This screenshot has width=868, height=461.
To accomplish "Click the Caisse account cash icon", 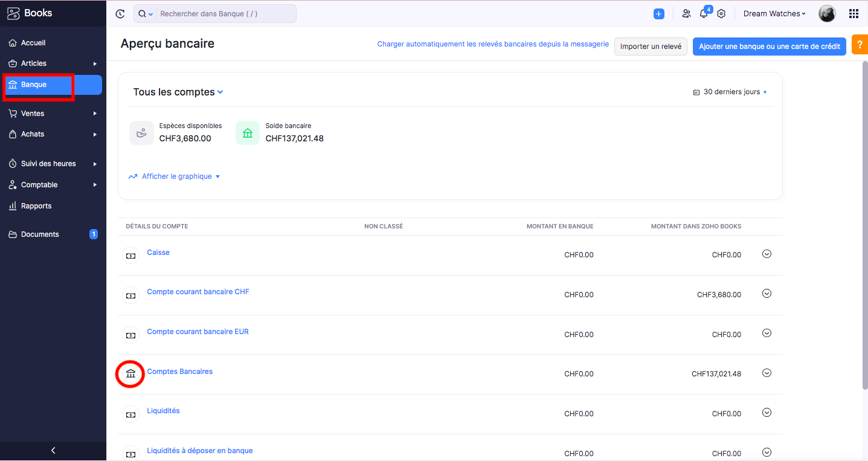I will (x=130, y=256).
